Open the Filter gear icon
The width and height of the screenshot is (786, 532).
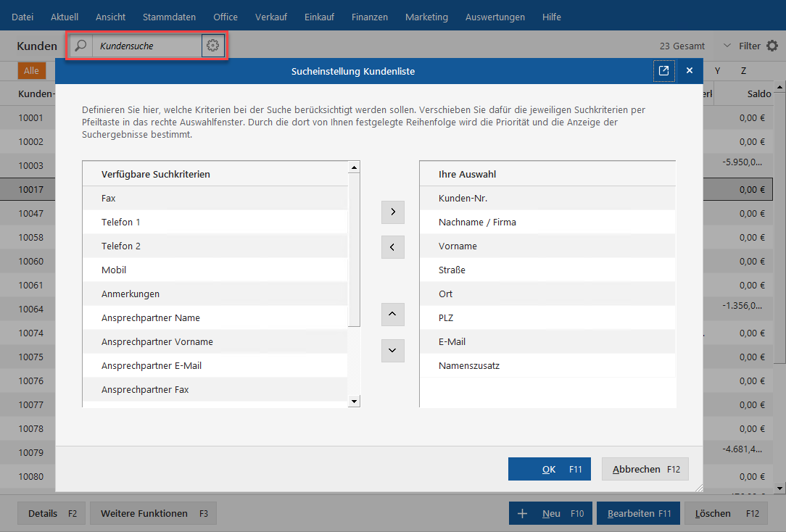[x=772, y=46]
